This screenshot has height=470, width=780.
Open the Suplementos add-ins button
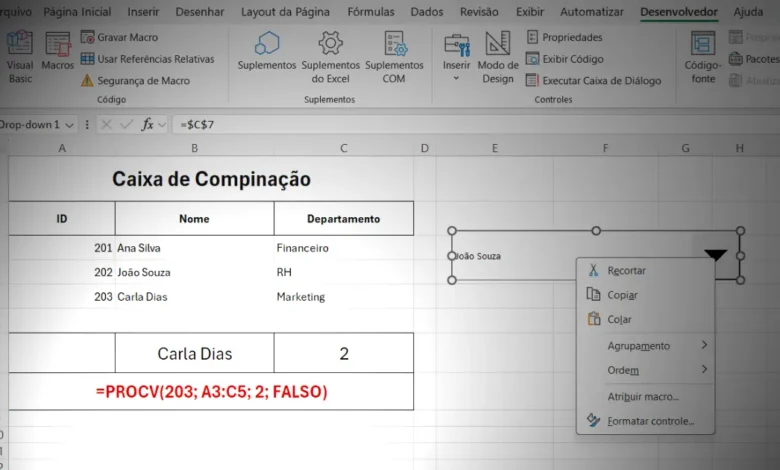point(267,51)
